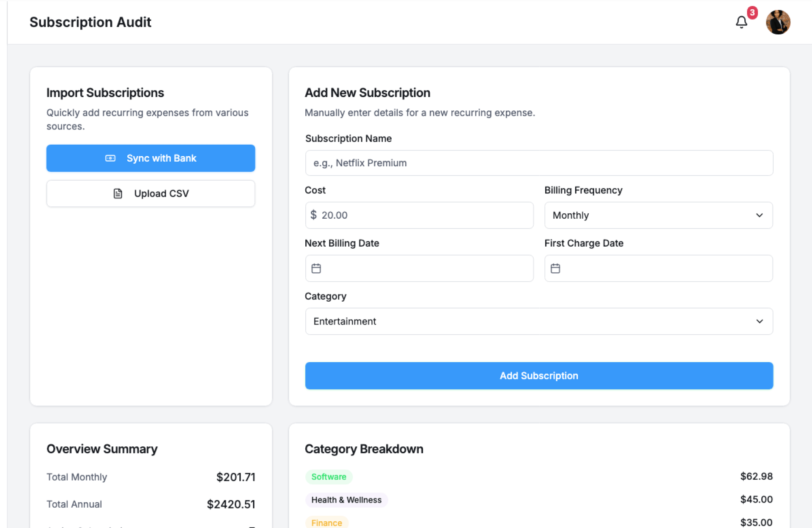Click the Finance category tag
Viewport: 812px width, 528px height.
point(326,523)
